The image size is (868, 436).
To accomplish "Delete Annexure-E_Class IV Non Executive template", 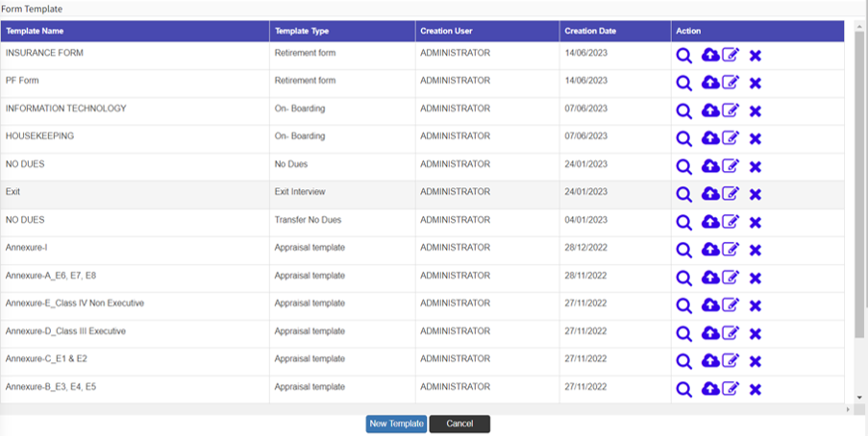I will coord(756,306).
